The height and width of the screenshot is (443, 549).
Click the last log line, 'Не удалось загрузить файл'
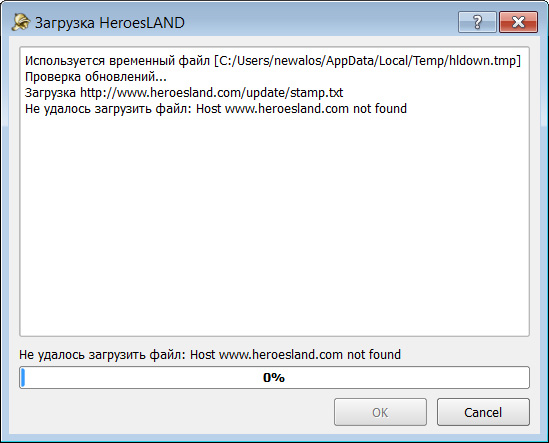(216, 109)
